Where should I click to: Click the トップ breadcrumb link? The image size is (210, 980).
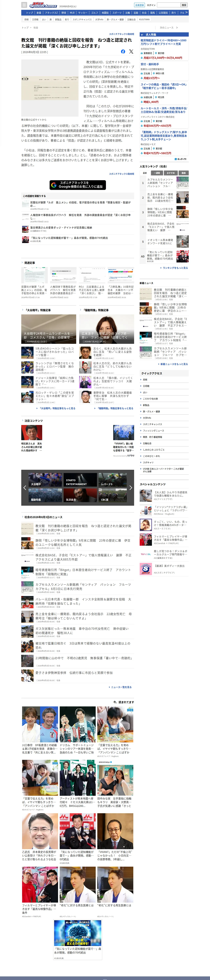pyautogui.click(x=25, y=28)
